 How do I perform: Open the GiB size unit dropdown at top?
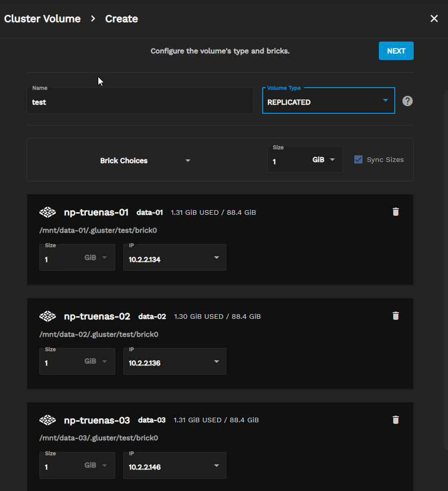324,160
